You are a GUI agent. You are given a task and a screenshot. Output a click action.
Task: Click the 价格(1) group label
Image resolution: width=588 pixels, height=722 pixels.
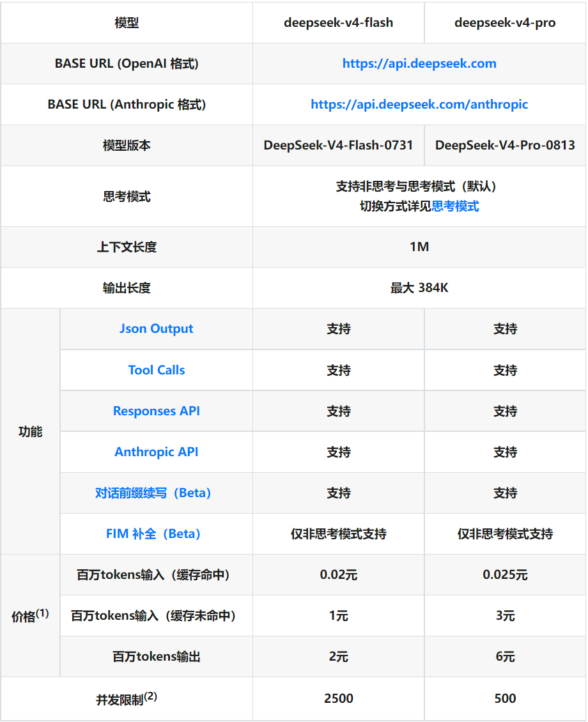click(31, 616)
